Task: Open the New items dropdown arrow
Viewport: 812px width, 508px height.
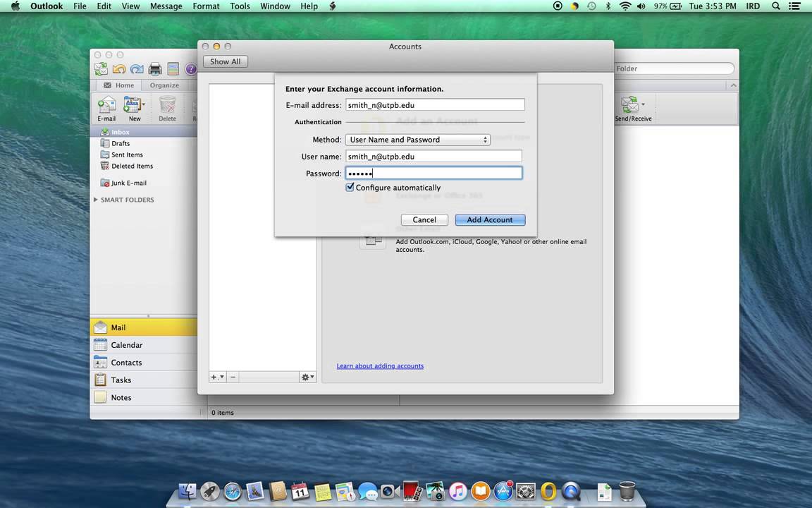Action: 144,104
